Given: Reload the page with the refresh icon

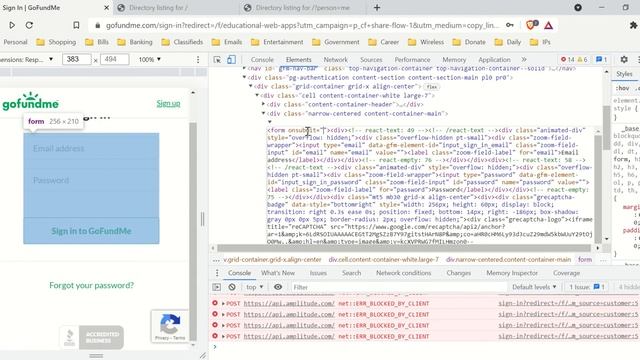Looking at the screenshot, I should [29, 25].
